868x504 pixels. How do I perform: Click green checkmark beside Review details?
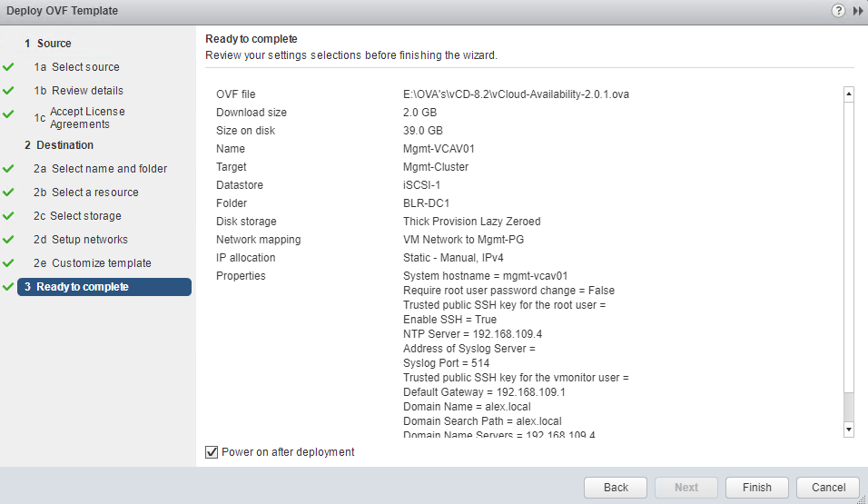(x=9, y=91)
